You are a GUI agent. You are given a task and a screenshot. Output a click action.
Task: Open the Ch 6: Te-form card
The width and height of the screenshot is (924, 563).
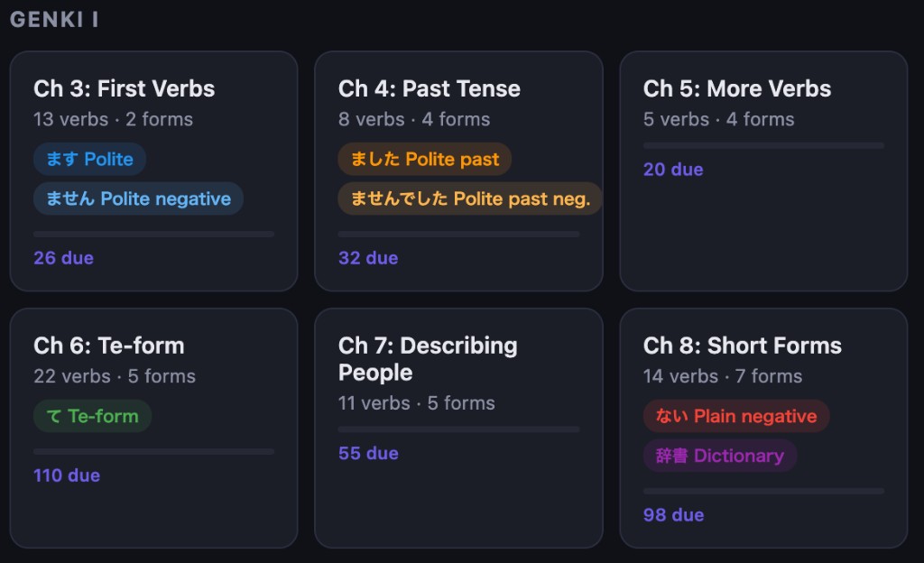pos(109,346)
